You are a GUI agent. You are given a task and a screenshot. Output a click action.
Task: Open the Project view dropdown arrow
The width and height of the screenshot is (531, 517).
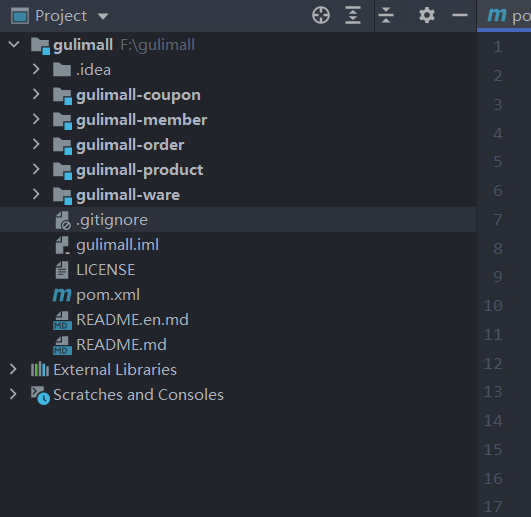pos(103,16)
